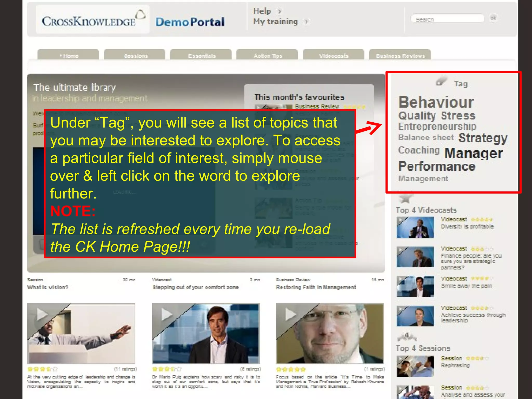Open the Sessions tab
The height and width of the screenshot is (399, 532).
135,55
